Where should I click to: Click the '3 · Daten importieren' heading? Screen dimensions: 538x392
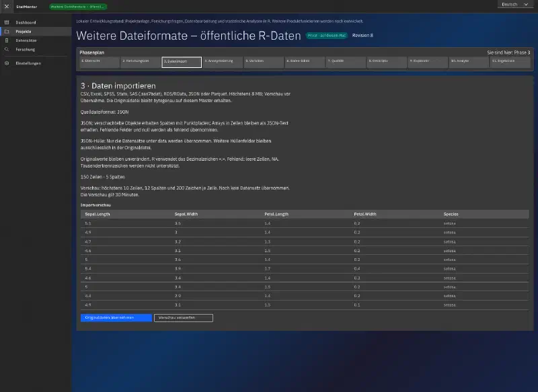pyautogui.click(x=118, y=86)
